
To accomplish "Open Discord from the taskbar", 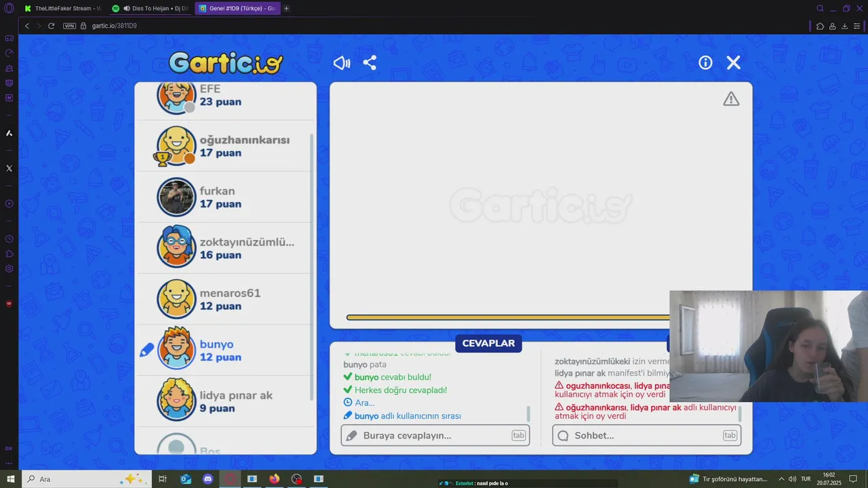I will [208, 479].
